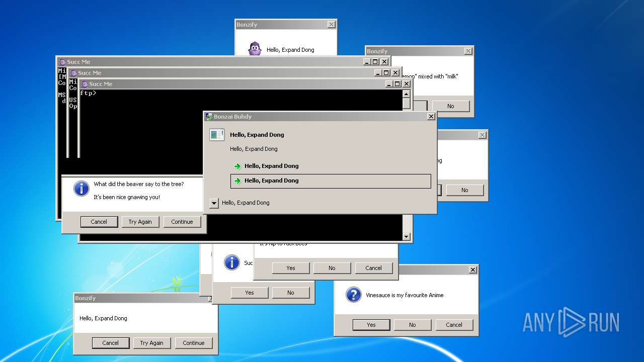Click the main instruction icon in Bonzai Buhdy dialog
644x362 pixels.
click(x=217, y=134)
